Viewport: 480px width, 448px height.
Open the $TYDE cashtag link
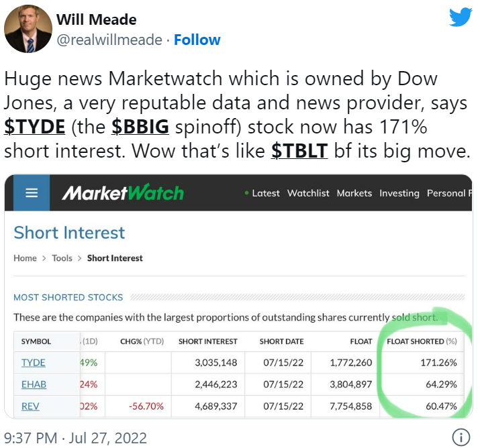[35, 127]
